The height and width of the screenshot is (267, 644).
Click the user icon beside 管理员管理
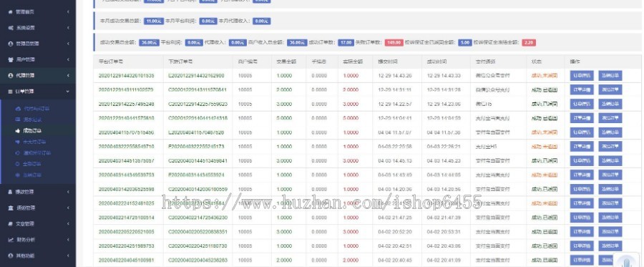[10, 44]
